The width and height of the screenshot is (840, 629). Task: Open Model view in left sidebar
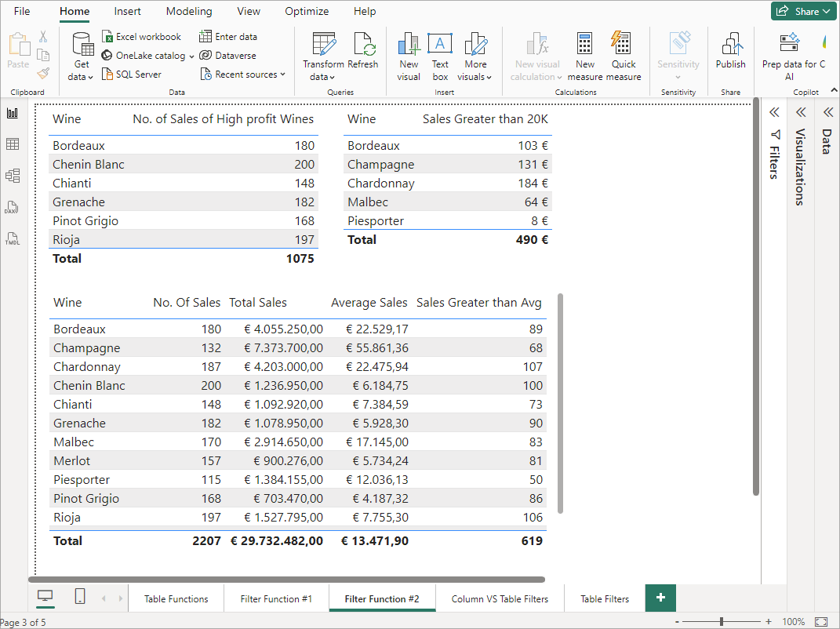(x=13, y=176)
